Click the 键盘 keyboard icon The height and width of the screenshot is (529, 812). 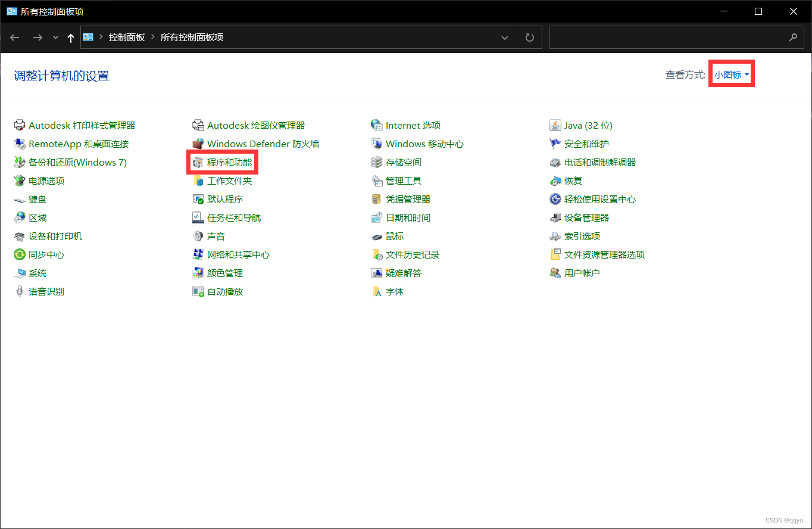(x=20, y=200)
